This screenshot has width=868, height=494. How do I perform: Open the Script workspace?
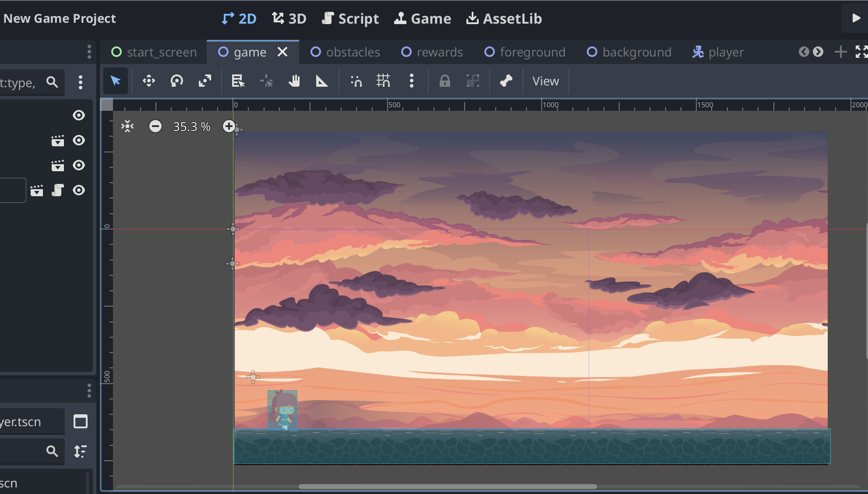[350, 18]
